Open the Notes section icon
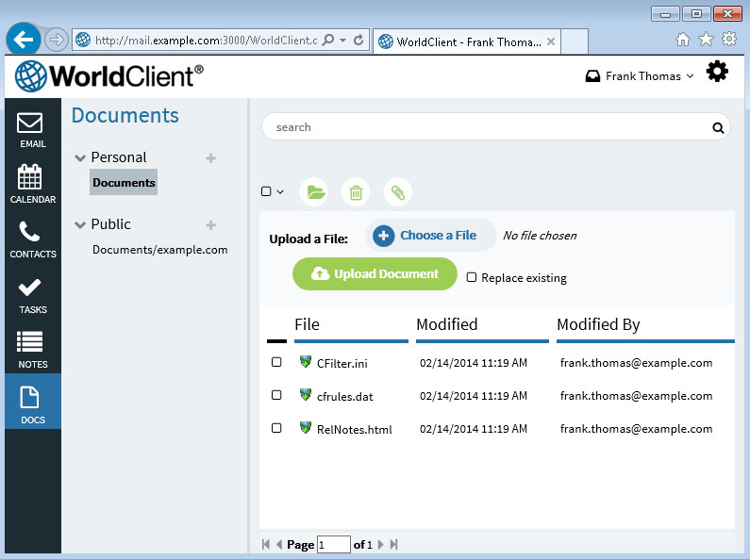Viewport: 750px width, 560px height. (x=31, y=350)
